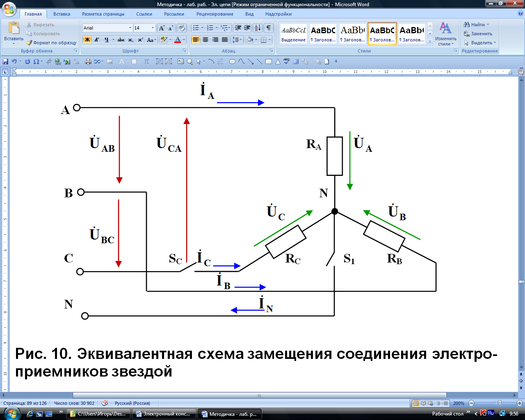Open the Надстройки tab
525x420 pixels.
coord(278,14)
